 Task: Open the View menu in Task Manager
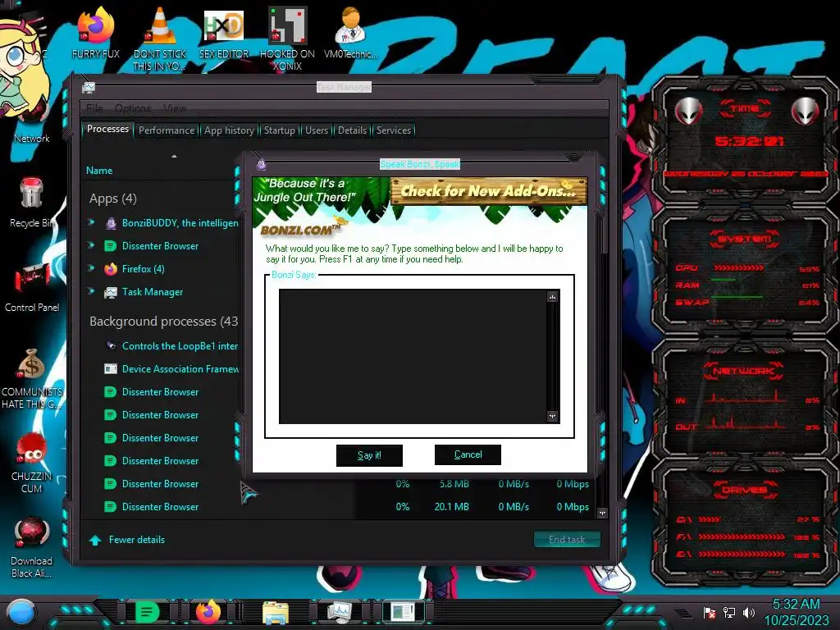pos(175,108)
